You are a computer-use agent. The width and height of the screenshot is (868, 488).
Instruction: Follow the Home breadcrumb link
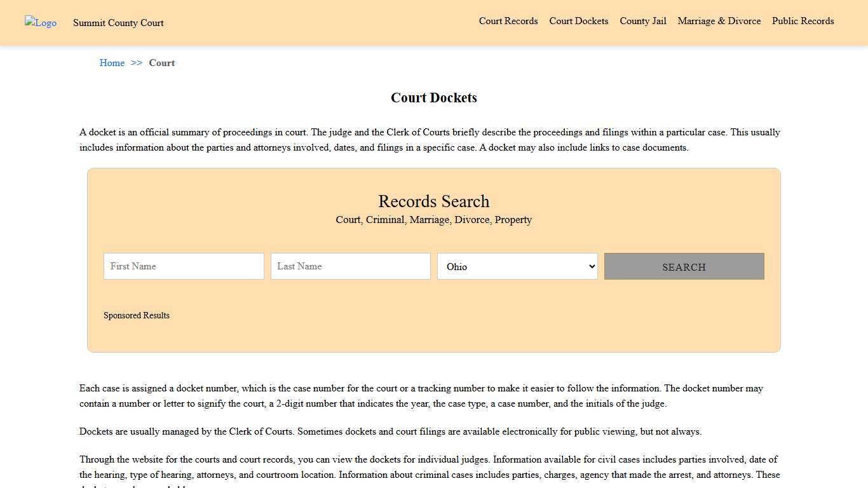(112, 63)
